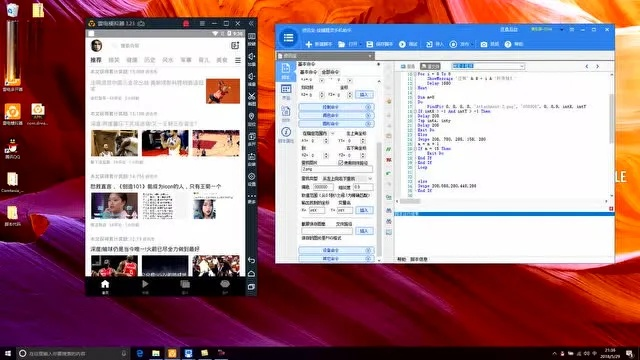The image size is (640, 360).
Task: Click the Android back arrow in the emulator sidebar
Action: [x=251, y=260]
